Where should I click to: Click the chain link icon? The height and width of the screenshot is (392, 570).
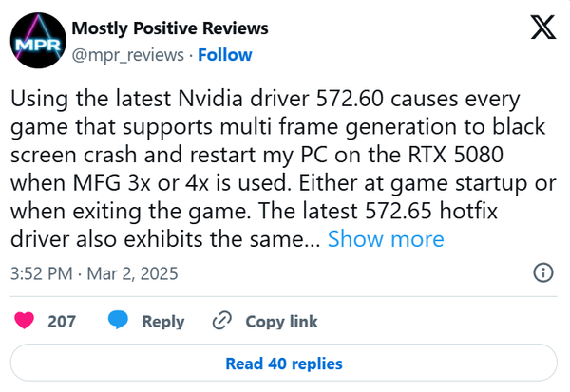pyautogui.click(x=221, y=321)
